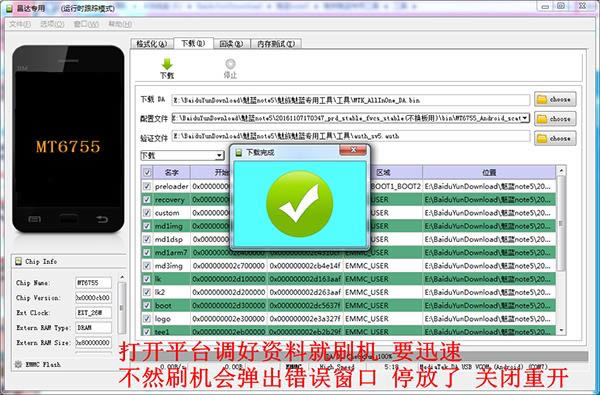This screenshot has height=395, width=600.
Task: Click the download DA path field
Action: pyautogui.click(x=351, y=100)
